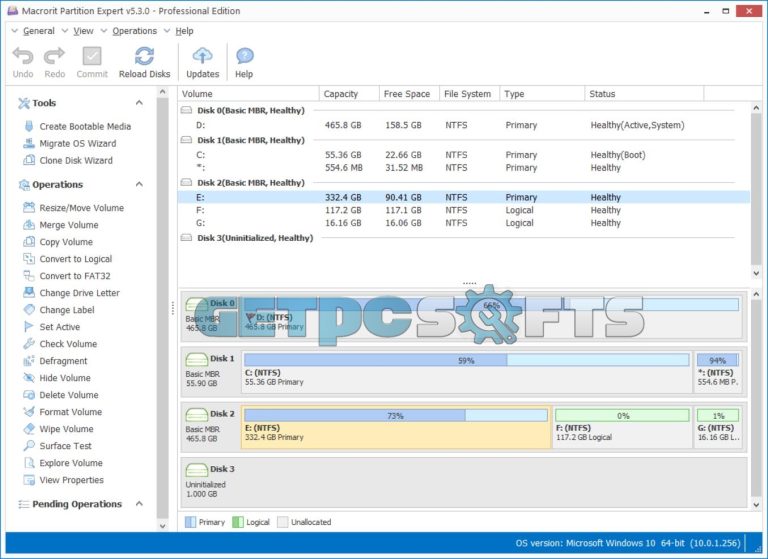Click F: partition 0% usage bar
Viewport: 768px width, 559px height.
pyautogui.click(x=623, y=416)
